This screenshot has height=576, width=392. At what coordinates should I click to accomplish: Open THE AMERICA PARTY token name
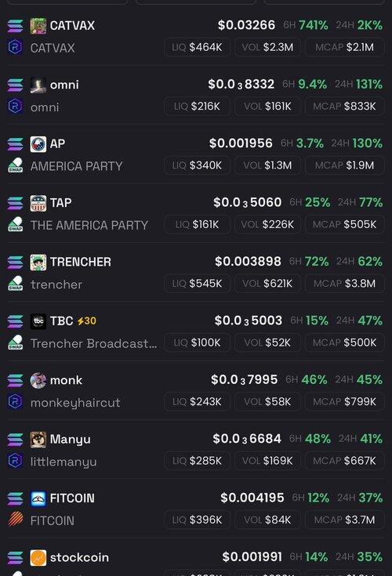tap(89, 225)
